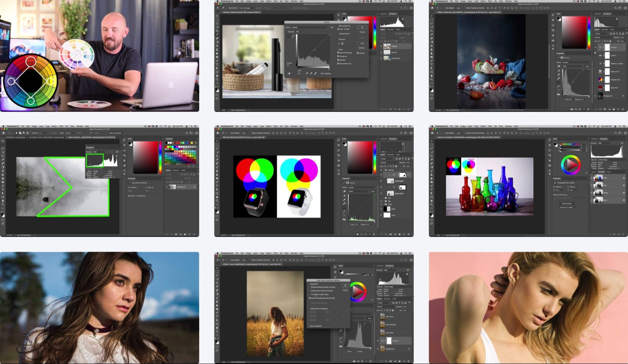This screenshot has height=364, width=628.
Task: Click Options... in the Curves dialog
Action: pos(362,48)
